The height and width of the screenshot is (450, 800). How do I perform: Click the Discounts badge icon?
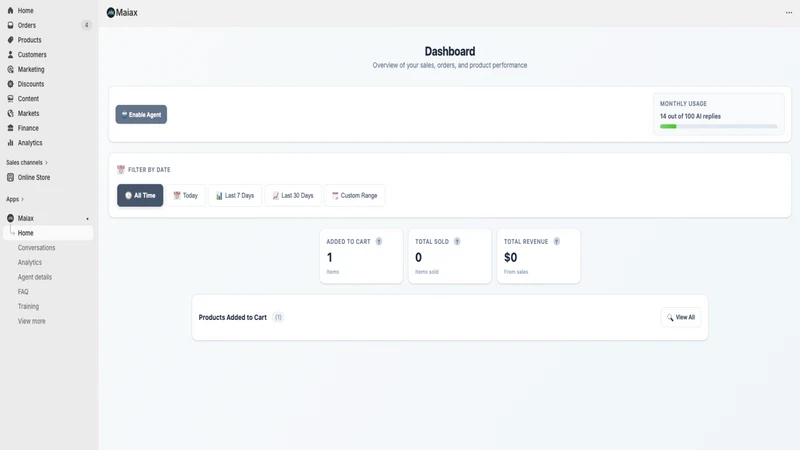[10, 84]
